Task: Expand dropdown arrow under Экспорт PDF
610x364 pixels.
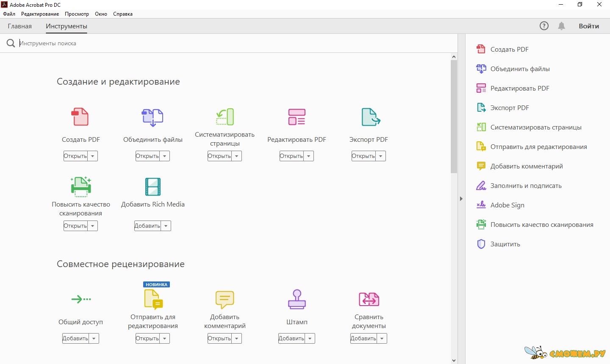Action: point(381,156)
